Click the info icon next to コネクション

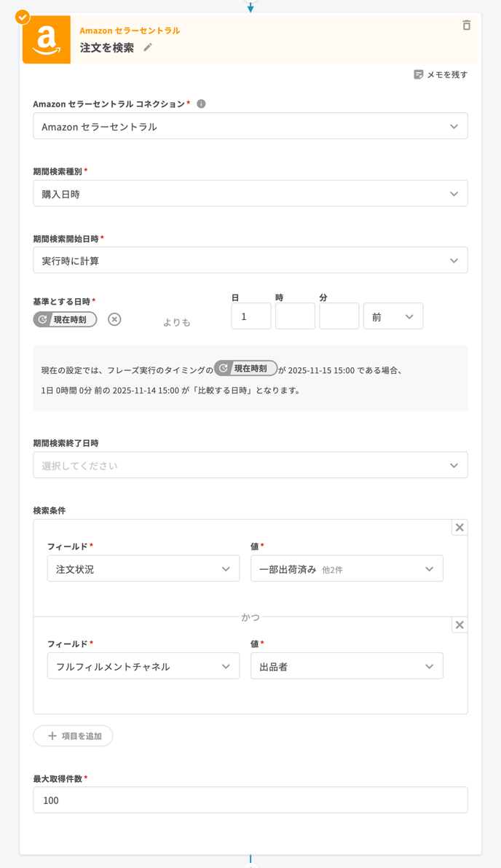pyautogui.click(x=202, y=104)
